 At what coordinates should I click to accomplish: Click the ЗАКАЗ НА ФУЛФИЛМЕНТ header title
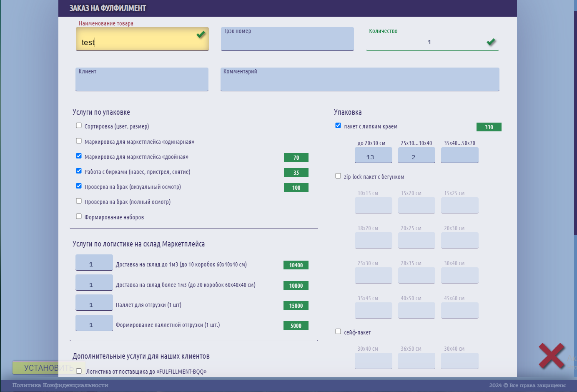(108, 8)
